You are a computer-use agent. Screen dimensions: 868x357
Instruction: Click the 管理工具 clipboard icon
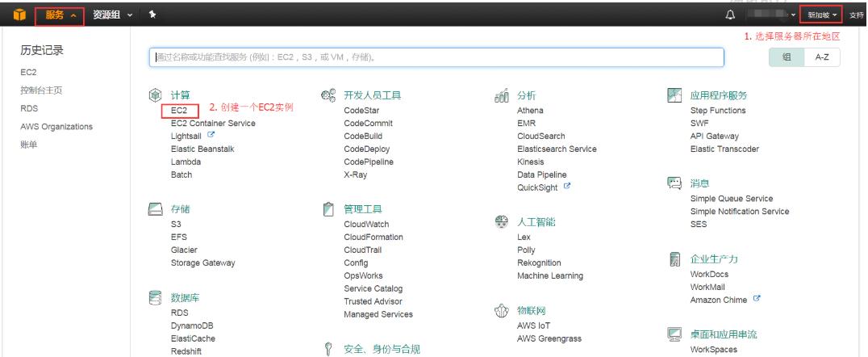[x=328, y=209]
